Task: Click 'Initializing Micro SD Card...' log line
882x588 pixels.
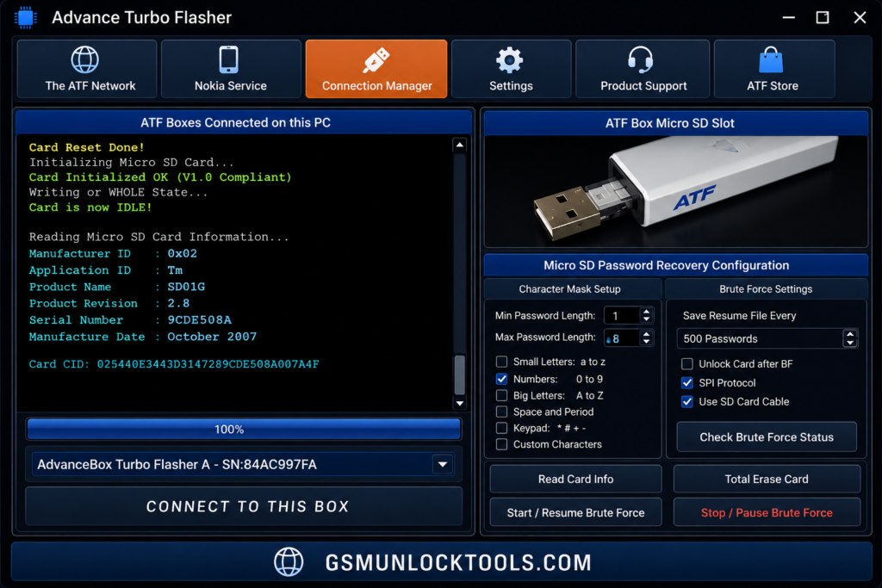Action: (132, 163)
